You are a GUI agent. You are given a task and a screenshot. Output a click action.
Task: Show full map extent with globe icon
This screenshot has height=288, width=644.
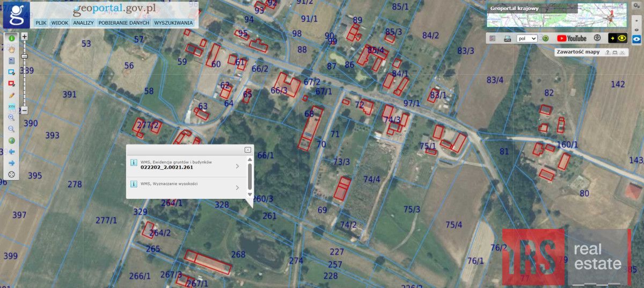pyautogui.click(x=11, y=141)
